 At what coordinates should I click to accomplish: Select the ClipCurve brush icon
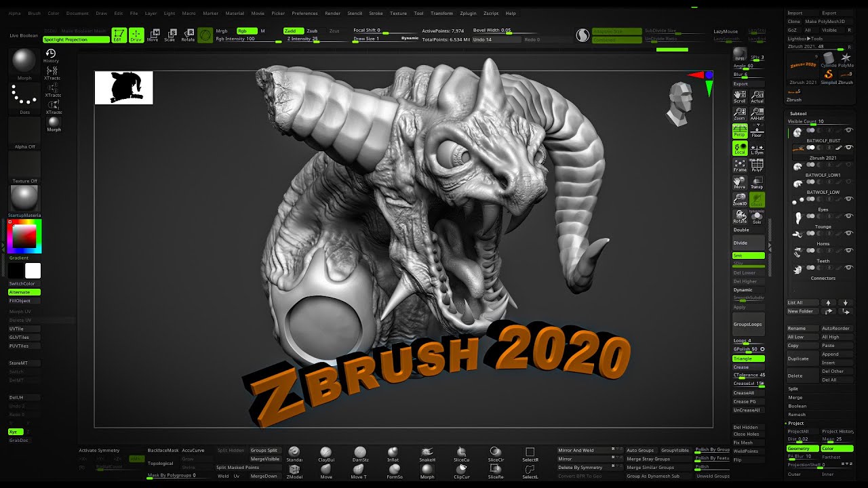[x=462, y=472]
